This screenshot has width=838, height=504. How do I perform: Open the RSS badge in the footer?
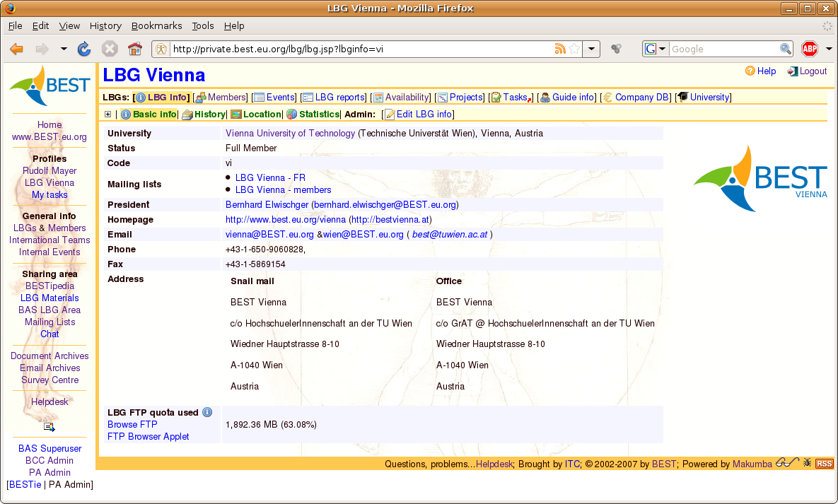point(824,464)
